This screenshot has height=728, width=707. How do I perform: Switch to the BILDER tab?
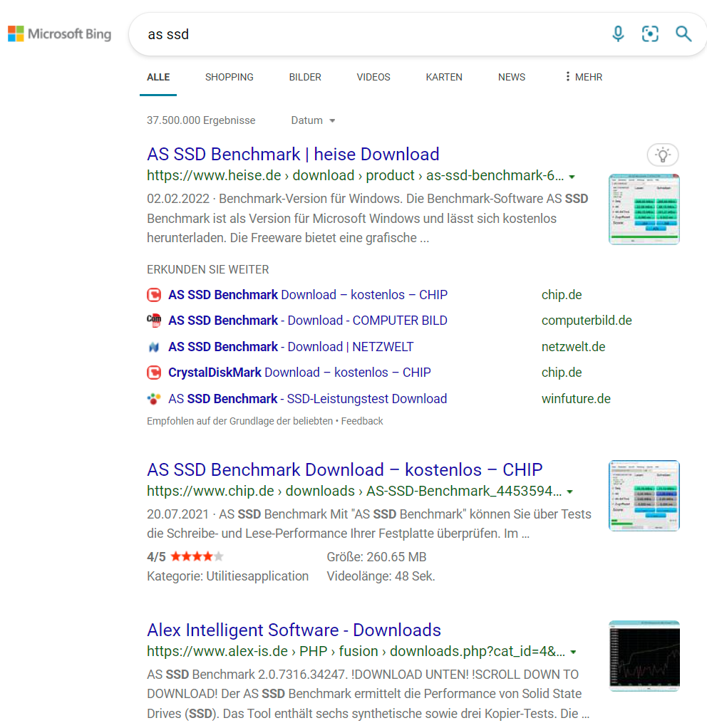[x=305, y=77]
